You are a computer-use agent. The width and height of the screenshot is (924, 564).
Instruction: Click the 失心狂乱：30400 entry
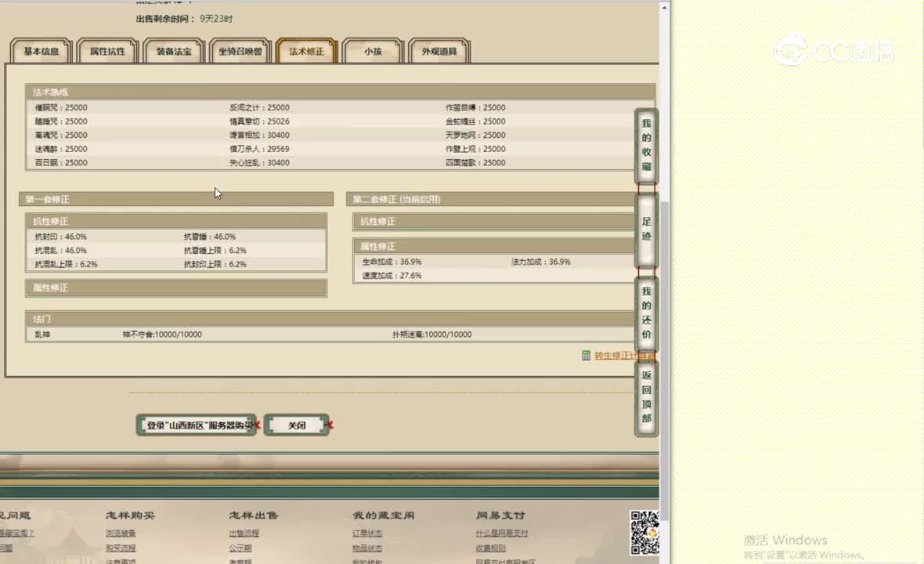click(259, 163)
